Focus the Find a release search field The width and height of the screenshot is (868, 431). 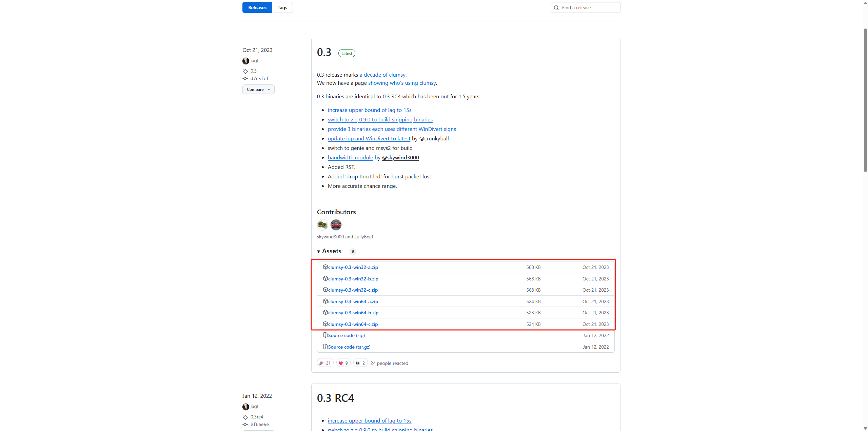[586, 7]
